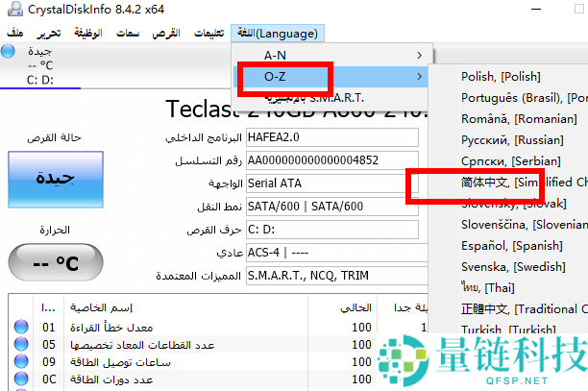Screen dimensions: 588x391
Task: Click the SATA/600 transfer mode field
Action: (x=332, y=207)
